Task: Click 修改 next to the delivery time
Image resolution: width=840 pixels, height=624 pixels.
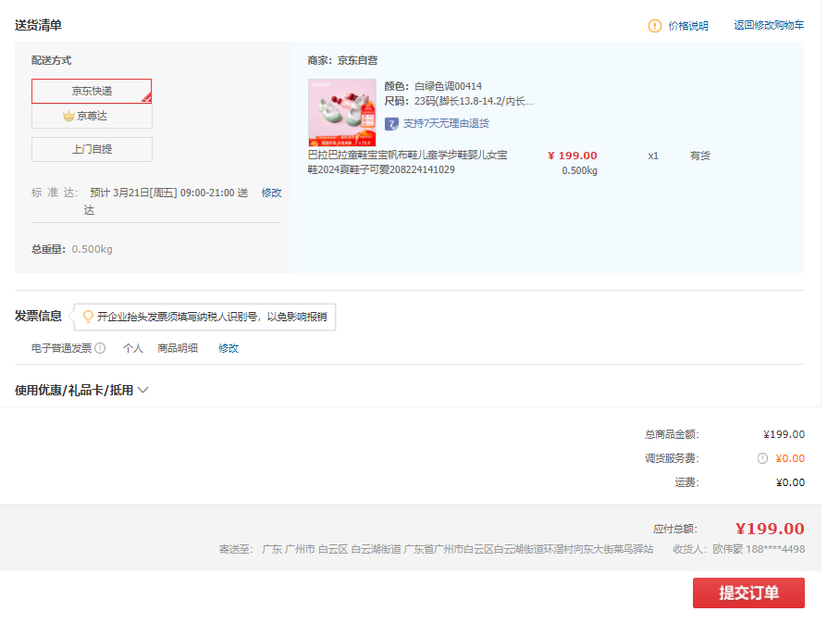Action: pyautogui.click(x=271, y=193)
